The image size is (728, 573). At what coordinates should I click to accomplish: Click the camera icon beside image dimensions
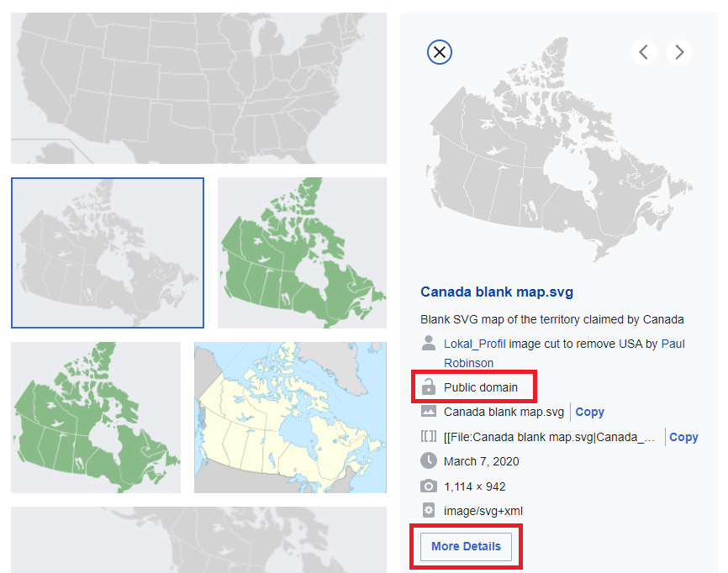tap(429, 486)
